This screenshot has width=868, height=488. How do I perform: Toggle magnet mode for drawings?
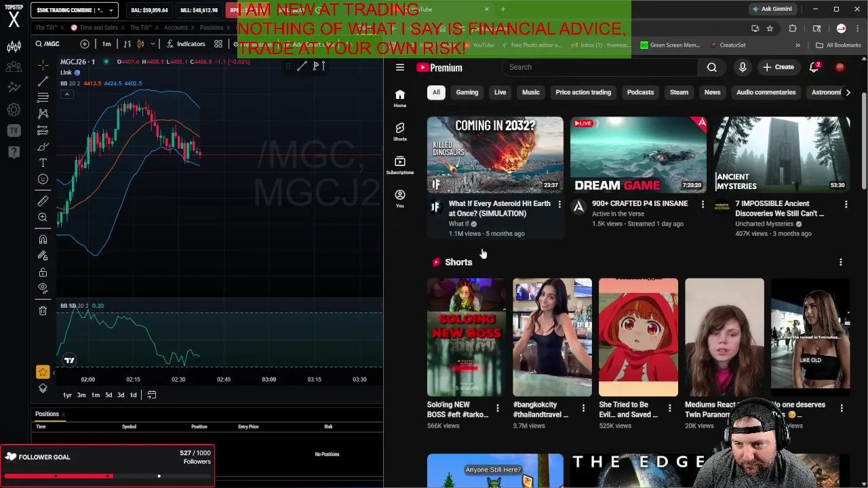tap(43, 239)
